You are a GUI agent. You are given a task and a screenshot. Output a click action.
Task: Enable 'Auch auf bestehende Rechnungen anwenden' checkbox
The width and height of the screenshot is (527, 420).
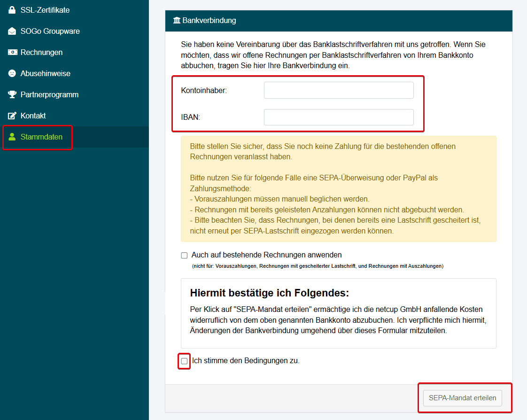click(x=184, y=256)
